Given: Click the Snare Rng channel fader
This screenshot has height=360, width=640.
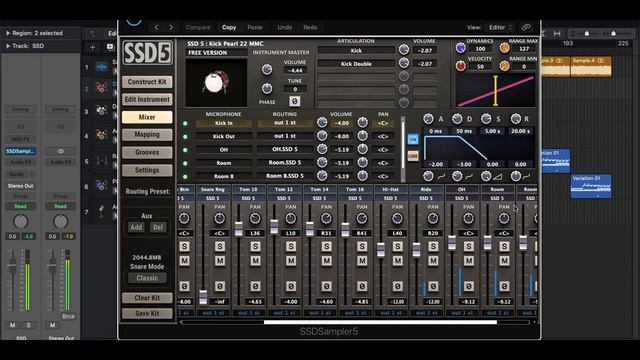Looking at the screenshot, I should 203,297.
